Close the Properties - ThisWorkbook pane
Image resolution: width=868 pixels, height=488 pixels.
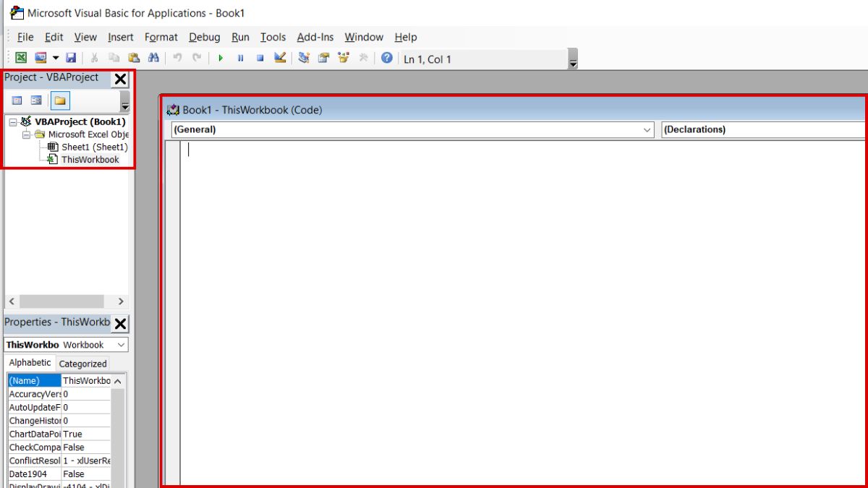coord(121,324)
